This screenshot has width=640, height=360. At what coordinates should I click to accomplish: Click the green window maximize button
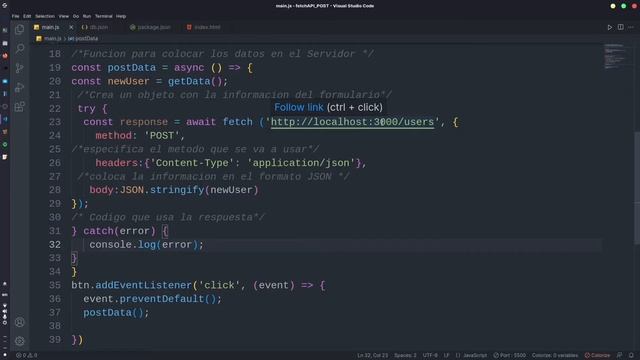[x=623, y=6]
